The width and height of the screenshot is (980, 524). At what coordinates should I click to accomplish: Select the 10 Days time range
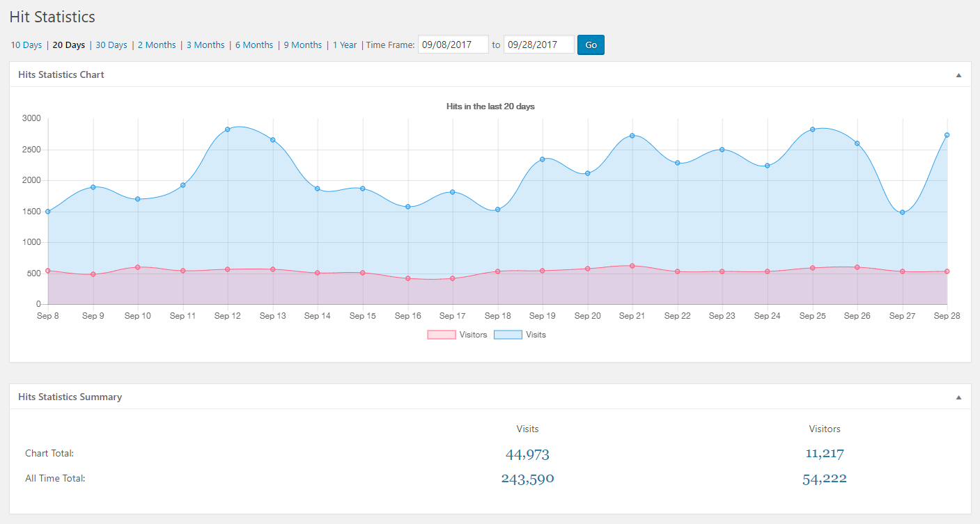[x=26, y=45]
